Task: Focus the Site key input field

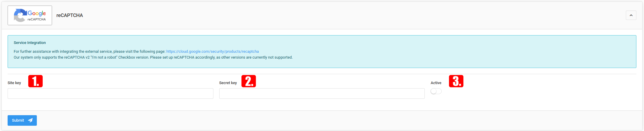Action: tap(111, 93)
